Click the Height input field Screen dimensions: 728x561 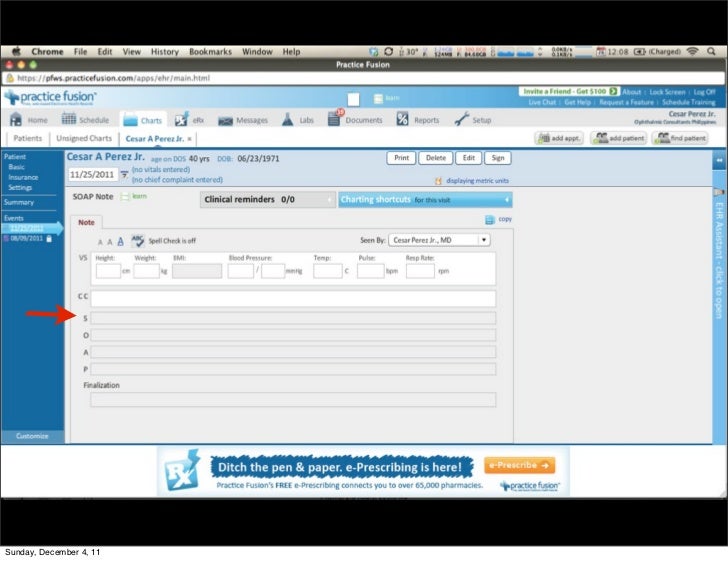click(x=109, y=271)
